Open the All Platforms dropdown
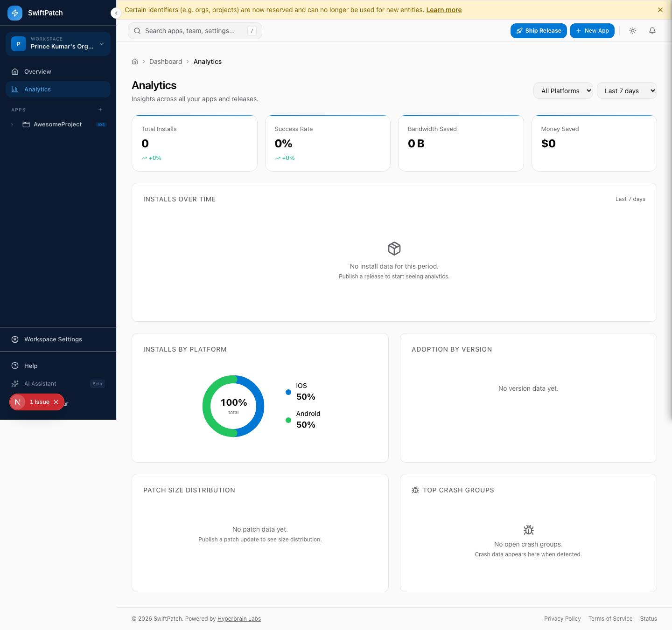This screenshot has width=672, height=630. [563, 90]
